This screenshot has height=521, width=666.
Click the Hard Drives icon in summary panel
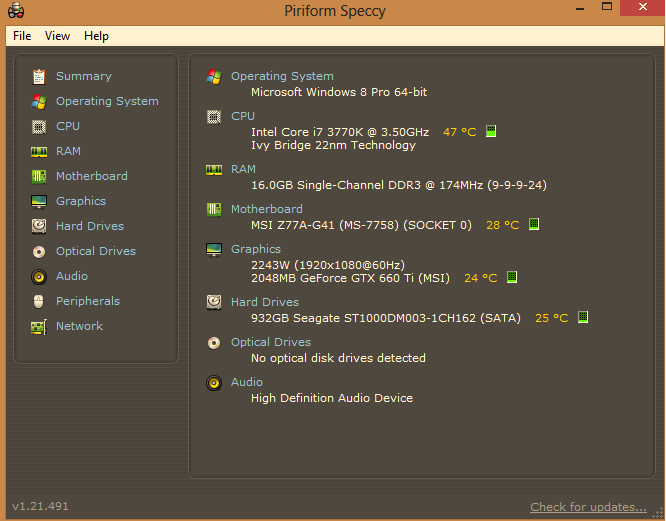pos(214,302)
